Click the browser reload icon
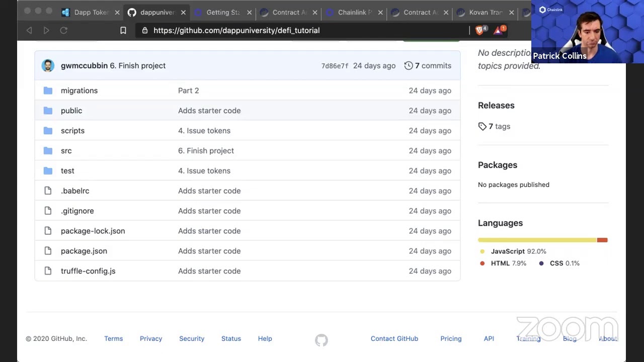 click(x=64, y=31)
